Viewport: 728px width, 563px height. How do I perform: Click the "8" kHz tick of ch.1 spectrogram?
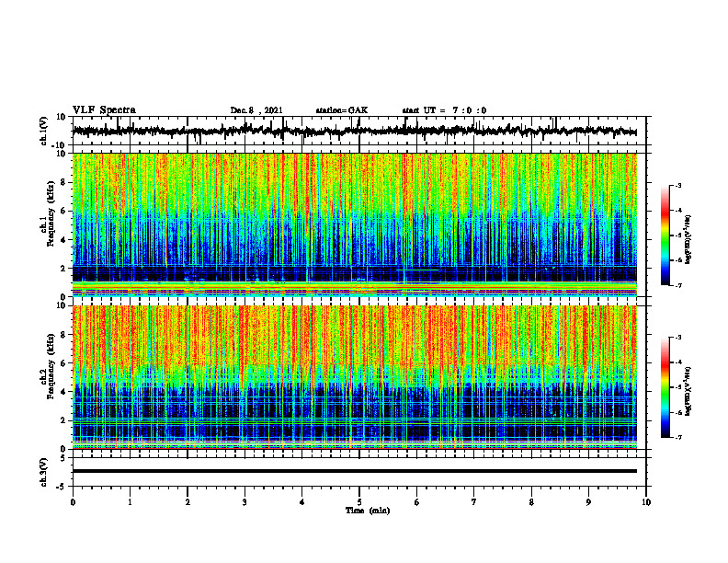63,182
